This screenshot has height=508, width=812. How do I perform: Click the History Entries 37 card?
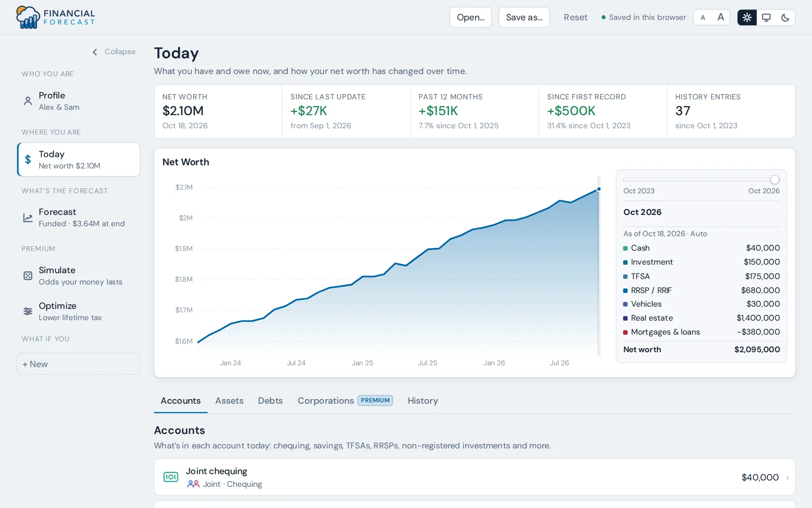tap(731, 112)
